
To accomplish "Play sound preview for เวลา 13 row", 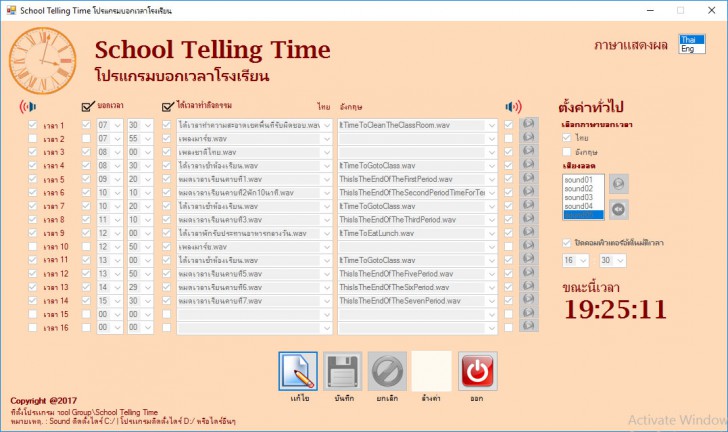I will point(528,286).
